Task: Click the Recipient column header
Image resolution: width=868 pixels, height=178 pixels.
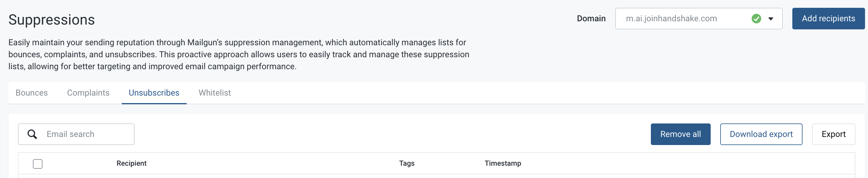Action: (131, 164)
